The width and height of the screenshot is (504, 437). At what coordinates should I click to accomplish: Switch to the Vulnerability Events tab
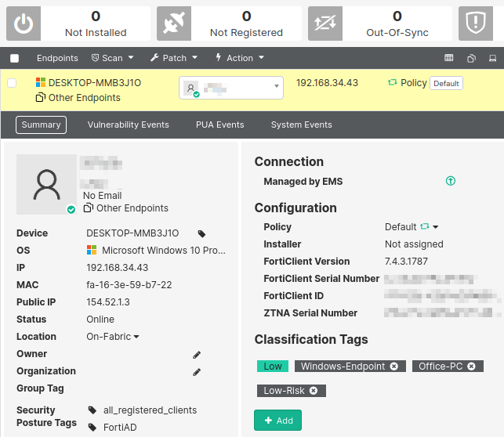click(x=128, y=125)
